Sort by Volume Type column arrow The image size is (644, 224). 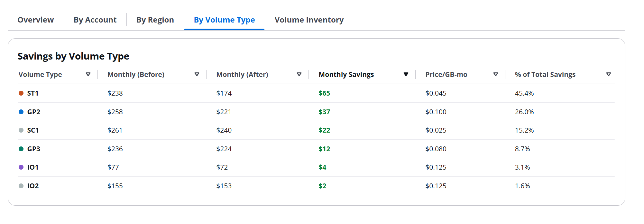88,75
